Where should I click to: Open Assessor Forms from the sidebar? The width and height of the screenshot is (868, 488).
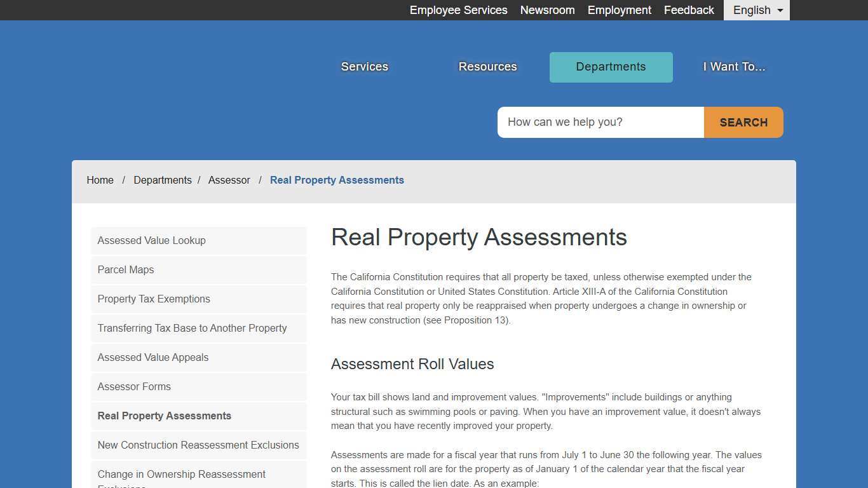[134, 386]
